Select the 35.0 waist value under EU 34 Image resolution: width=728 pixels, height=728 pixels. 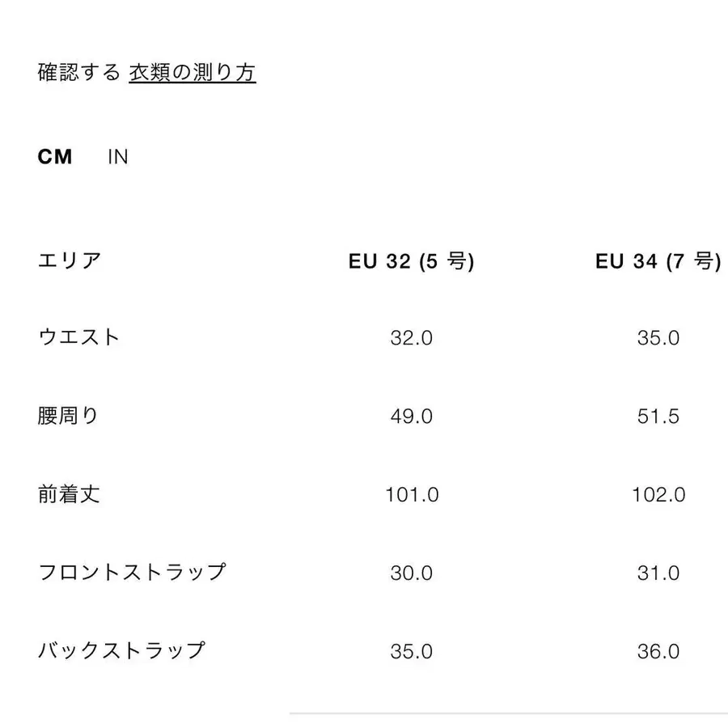pos(657,338)
